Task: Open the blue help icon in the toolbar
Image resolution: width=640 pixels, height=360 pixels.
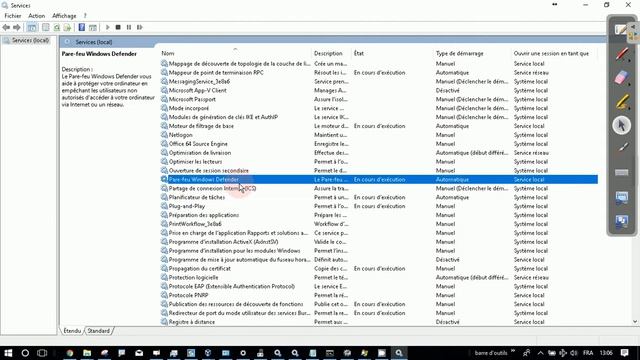Action: pos(82,27)
